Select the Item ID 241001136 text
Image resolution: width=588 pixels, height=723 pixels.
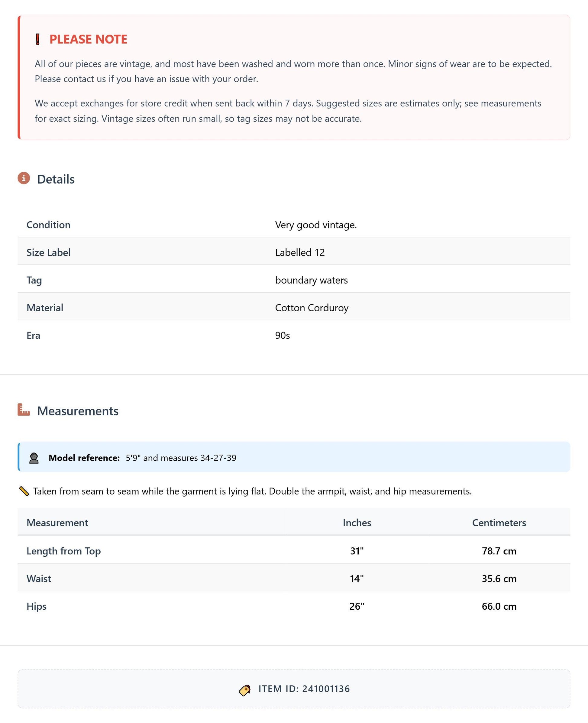click(304, 689)
